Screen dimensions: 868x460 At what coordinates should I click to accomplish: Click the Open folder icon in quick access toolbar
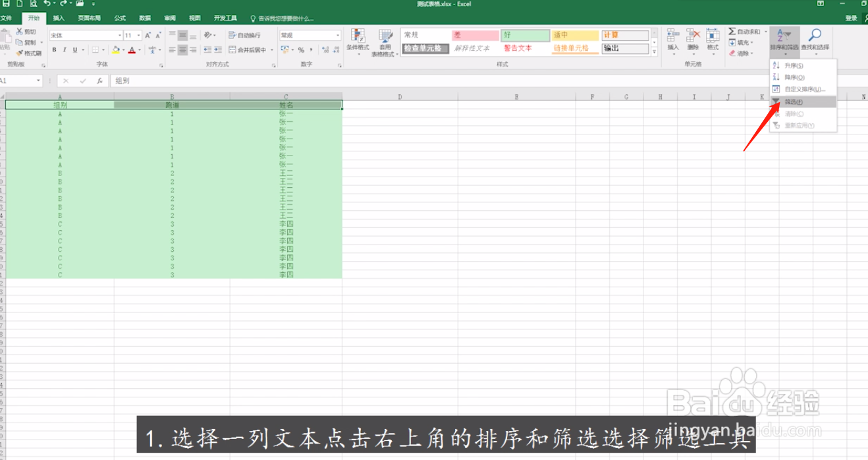pyautogui.click(x=80, y=3)
